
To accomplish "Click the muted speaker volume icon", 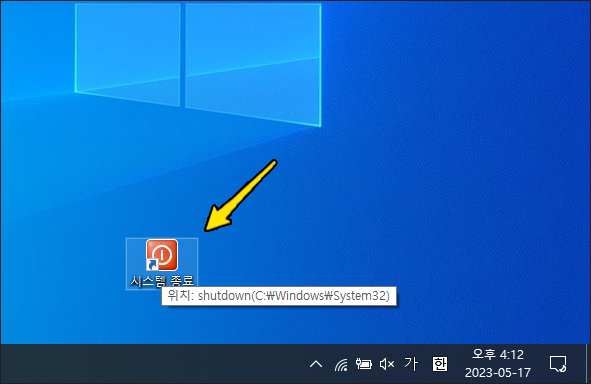I will coord(387,364).
